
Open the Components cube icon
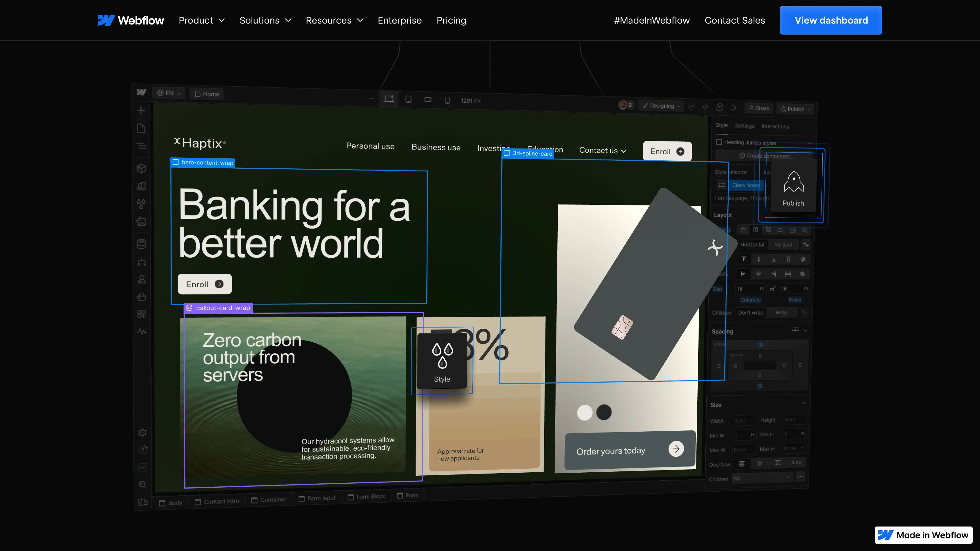coord(141,168)
